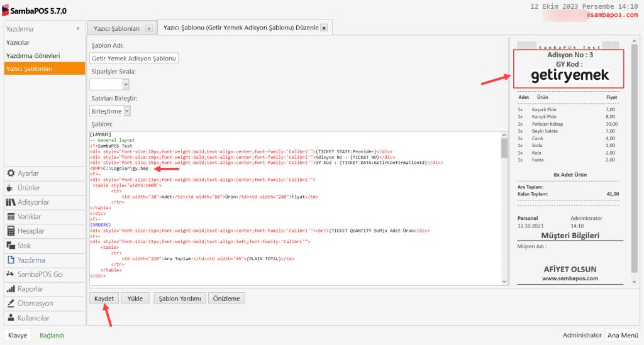The width and height of the screenshot is (644, 345).
Task: Open Şablon Yardımı button
Action: (x=180, y=298)
